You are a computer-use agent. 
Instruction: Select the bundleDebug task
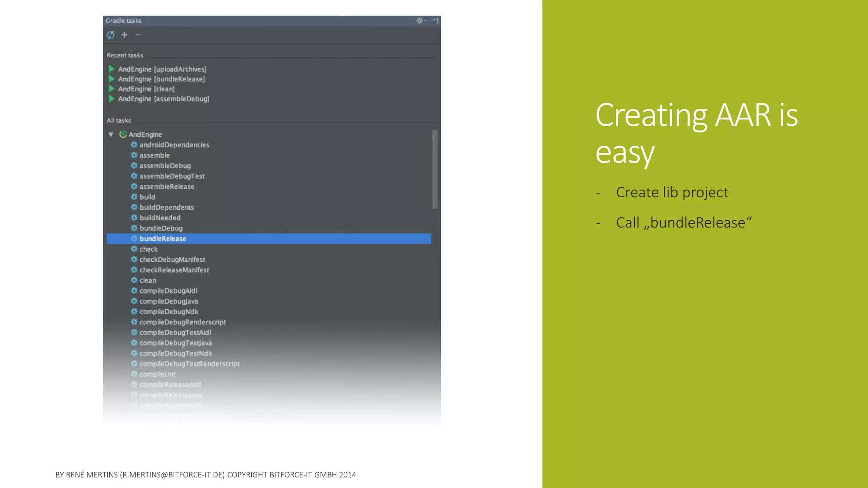[x=157, y=228]
